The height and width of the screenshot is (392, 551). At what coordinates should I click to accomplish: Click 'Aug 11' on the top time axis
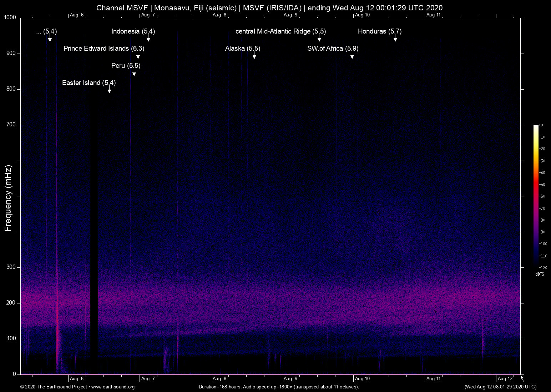tap(434, 15)
